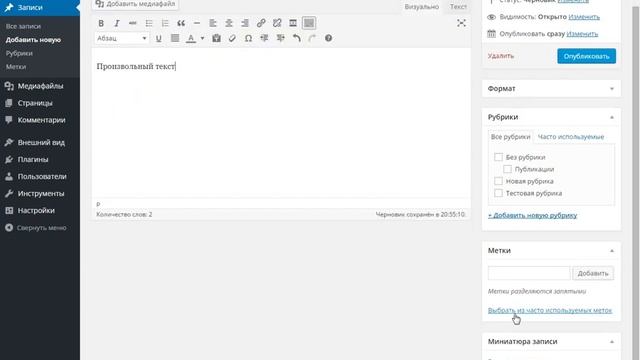Check the Тестовая рубрика category

click(x=498, y=193)
